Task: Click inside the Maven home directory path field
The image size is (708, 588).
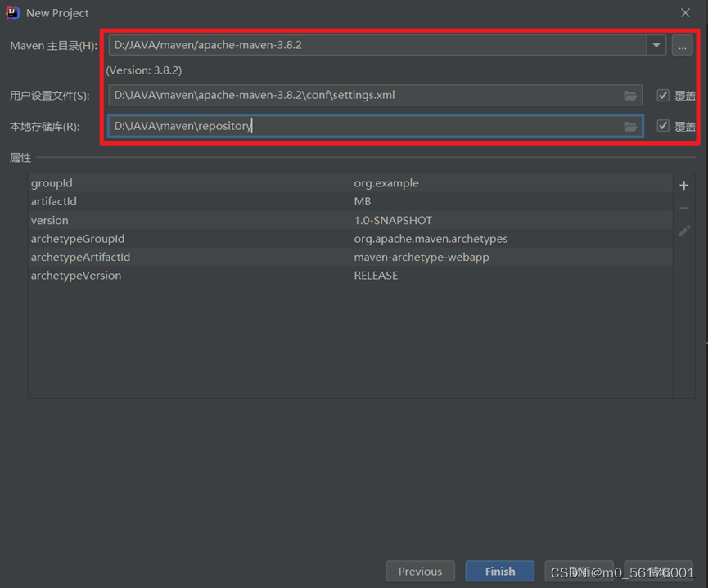Action: [327, 46]
